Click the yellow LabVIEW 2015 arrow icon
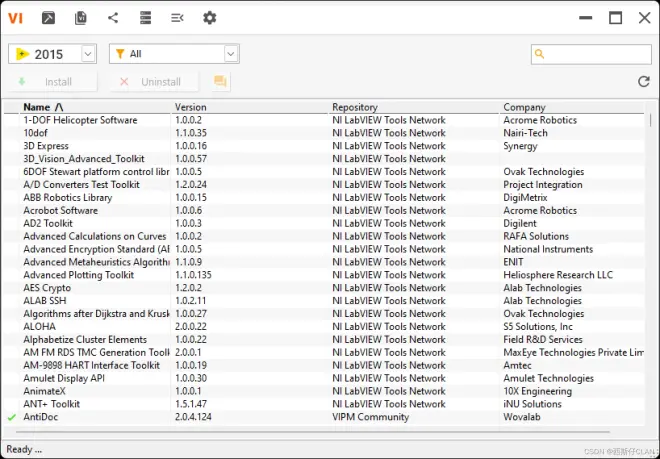 click(22, 54)
